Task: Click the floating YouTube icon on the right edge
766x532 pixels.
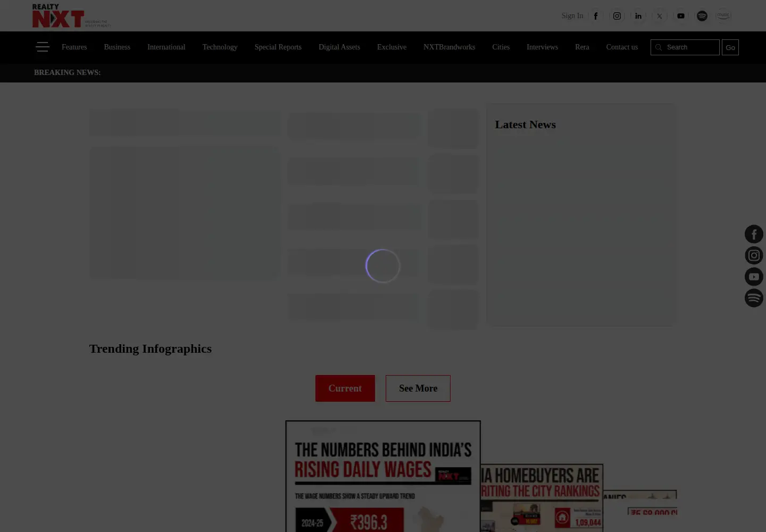Action: [754, 277]
